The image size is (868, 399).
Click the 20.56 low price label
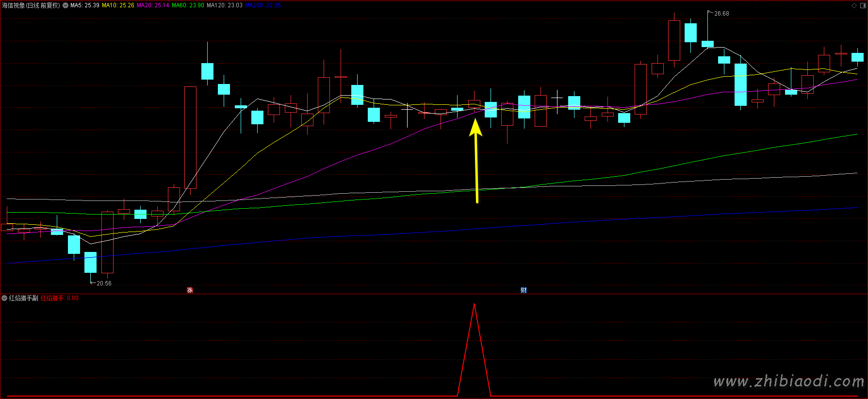[x=104, y=283]
